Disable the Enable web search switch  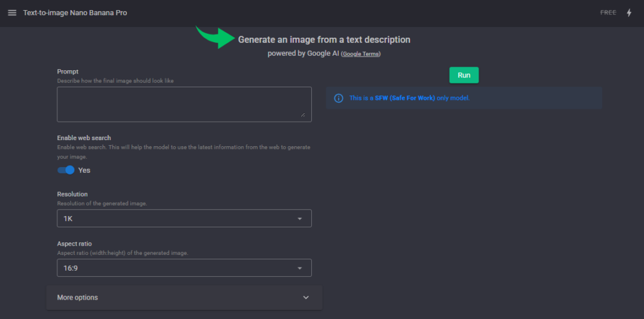tap(66, 170)
